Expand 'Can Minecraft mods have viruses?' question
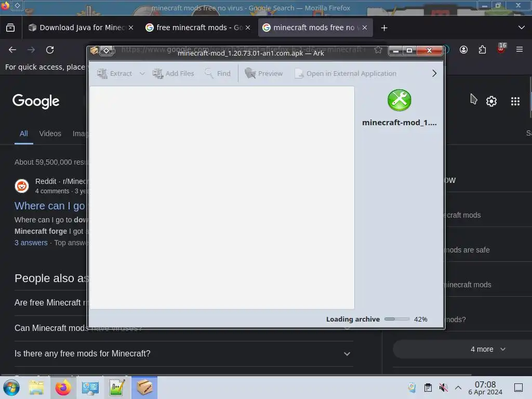The height and width of the screenshot is (399, 532). point(183,328)
